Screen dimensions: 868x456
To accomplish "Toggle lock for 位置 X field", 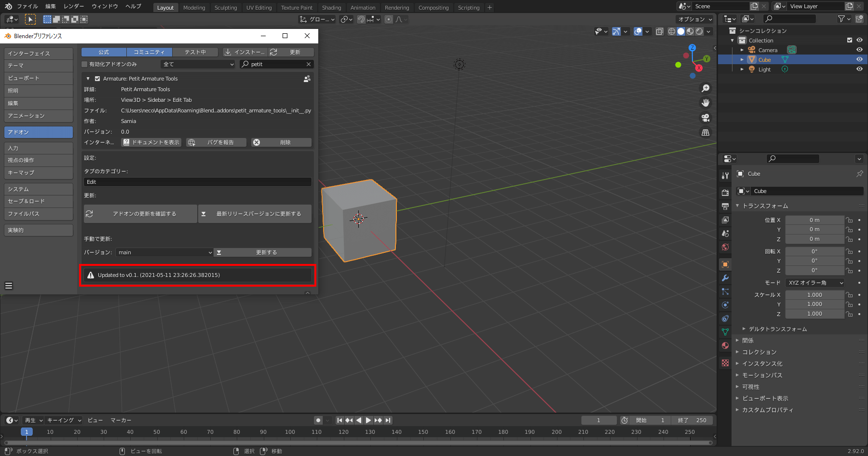I will (x=849, y=220).
